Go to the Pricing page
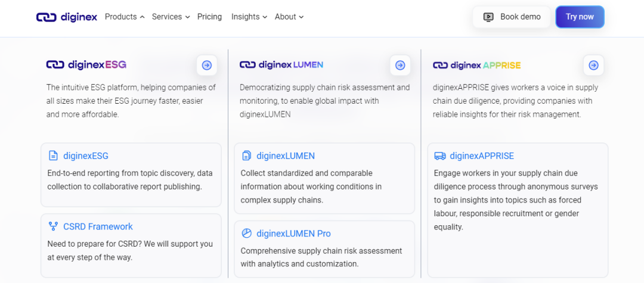The height and width of the screenshot is (283, 644). [209, 17]
